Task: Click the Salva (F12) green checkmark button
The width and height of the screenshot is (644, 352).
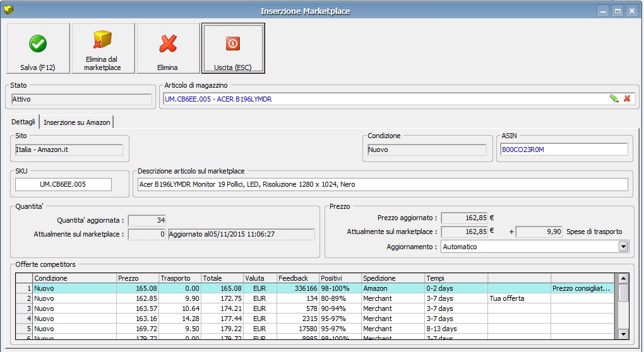Action: [37, 49]
